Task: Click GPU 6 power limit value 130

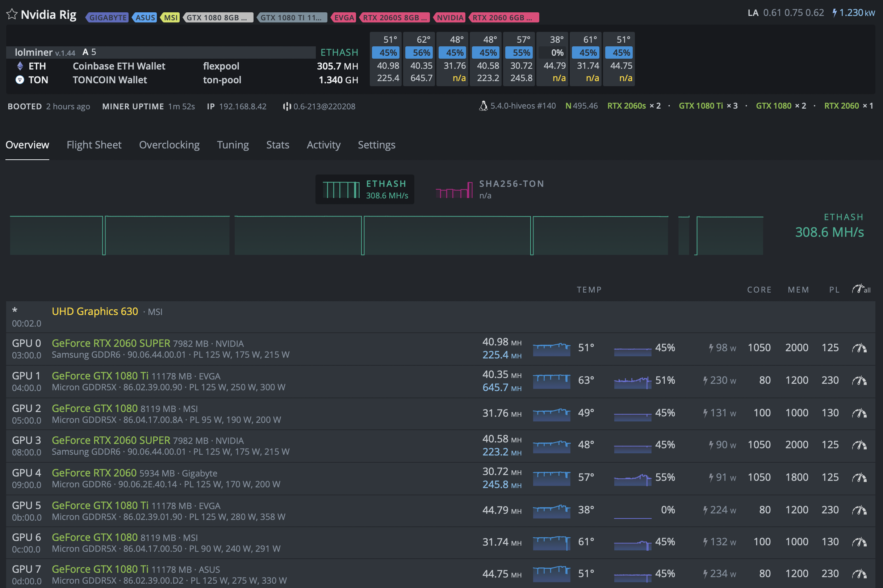Action: tap(830, 542)
